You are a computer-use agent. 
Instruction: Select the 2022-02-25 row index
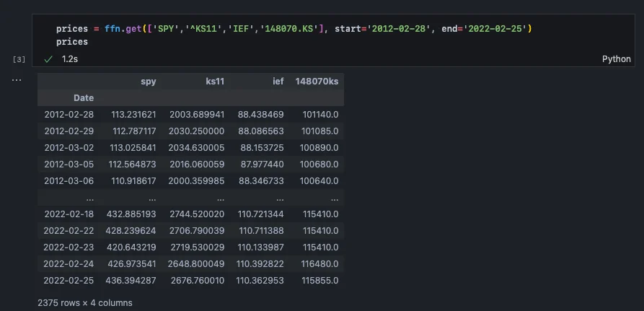pos(69,280)
